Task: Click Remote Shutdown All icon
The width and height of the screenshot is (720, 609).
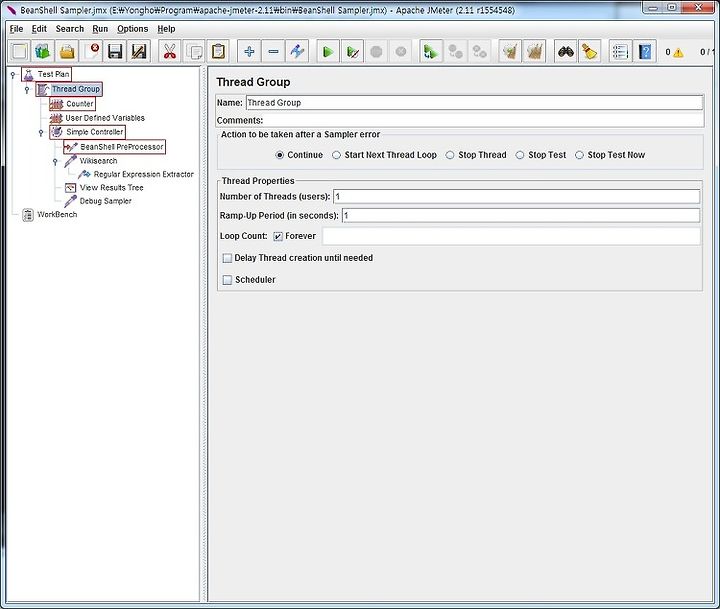Action: (x=479, y=51)
